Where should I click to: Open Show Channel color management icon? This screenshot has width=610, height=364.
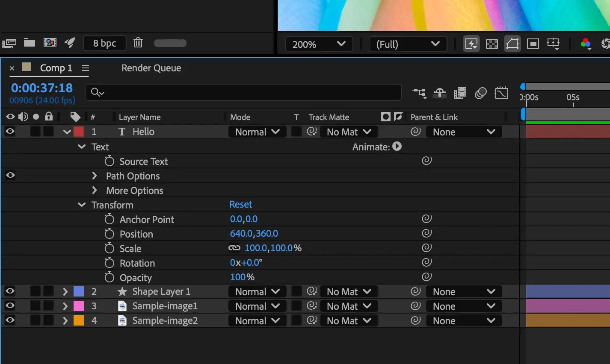coord(586,44)
